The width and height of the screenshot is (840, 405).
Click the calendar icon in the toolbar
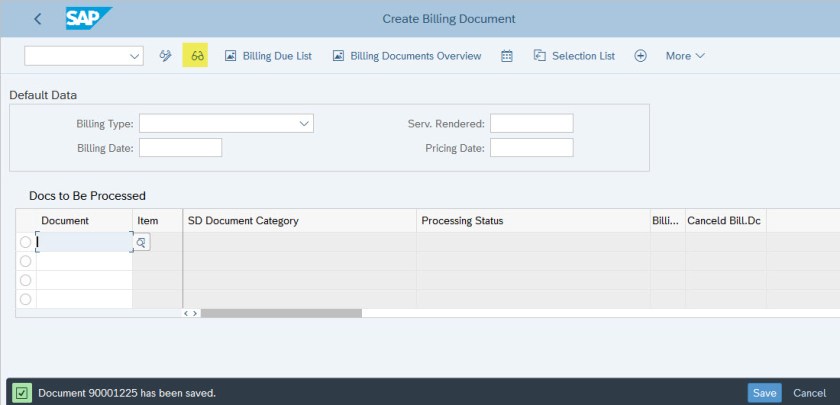click(506, 55)
